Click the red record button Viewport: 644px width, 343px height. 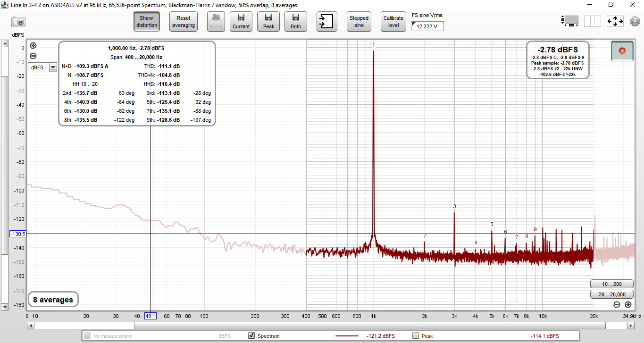[x=622, y=50]
